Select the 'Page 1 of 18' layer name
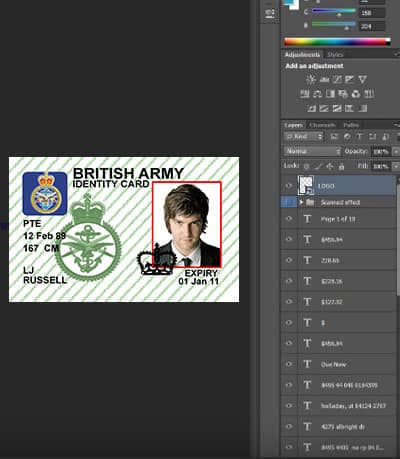The height and width of the screenshot is (459, 400). (x=338, y=219)
